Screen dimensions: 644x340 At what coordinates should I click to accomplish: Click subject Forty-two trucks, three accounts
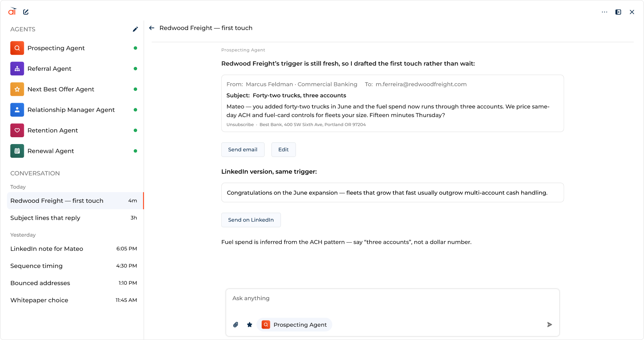(299, 96)
